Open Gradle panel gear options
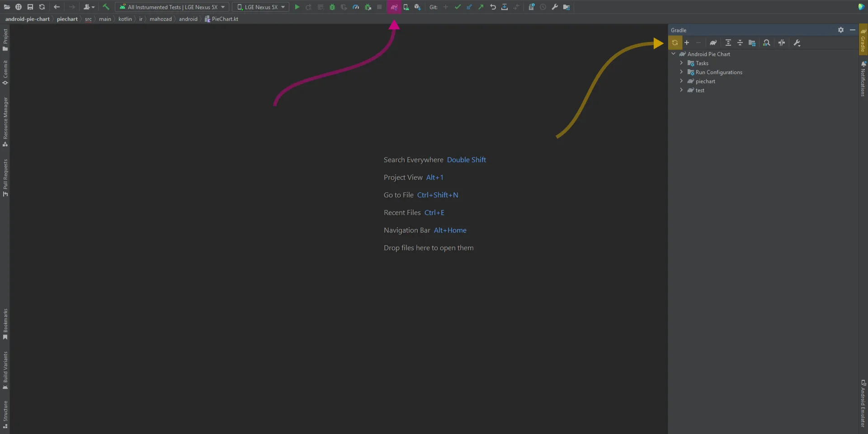868x434 pixels. [841, 30]
